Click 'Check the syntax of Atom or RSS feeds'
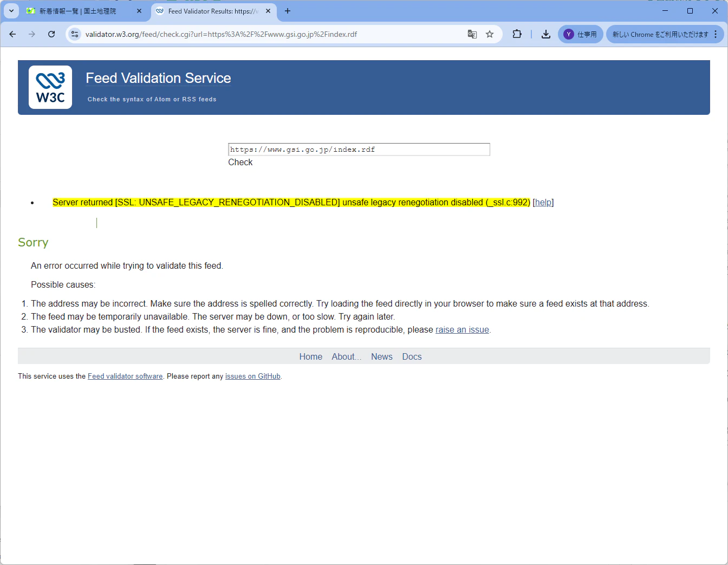This screenshot has height=565, width=728. (x=152, y=100)
